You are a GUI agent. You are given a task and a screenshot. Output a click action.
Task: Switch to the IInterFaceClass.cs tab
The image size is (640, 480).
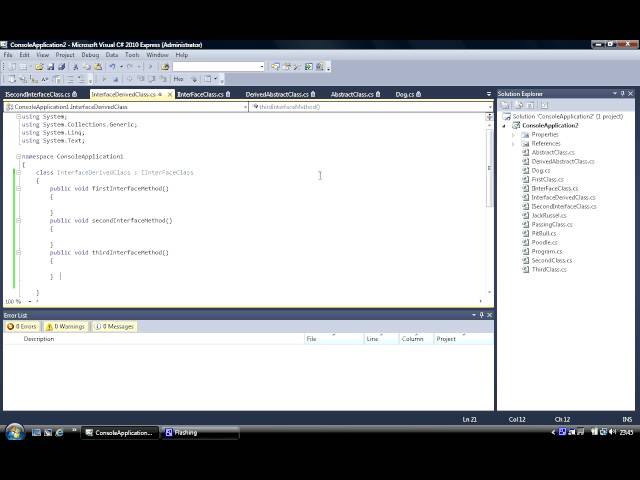pos(200,94)
